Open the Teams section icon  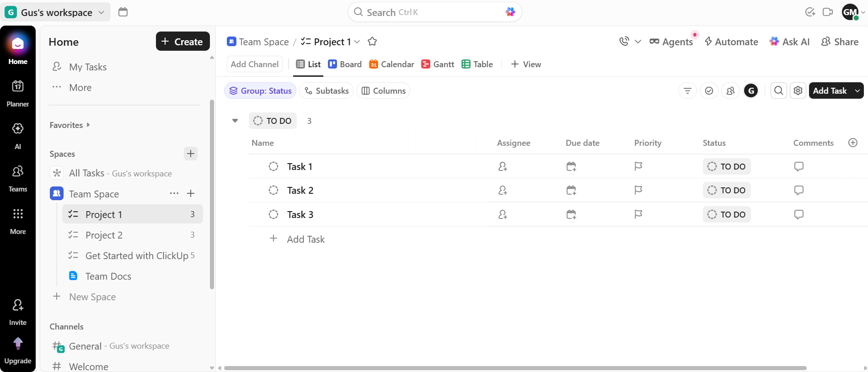pyautogui.click(x=18, y=171)
